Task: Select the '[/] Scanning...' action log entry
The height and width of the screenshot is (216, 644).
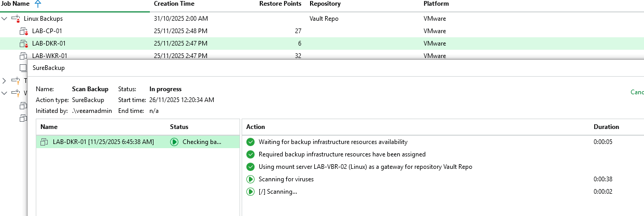Action: click(x=278, y=192)
